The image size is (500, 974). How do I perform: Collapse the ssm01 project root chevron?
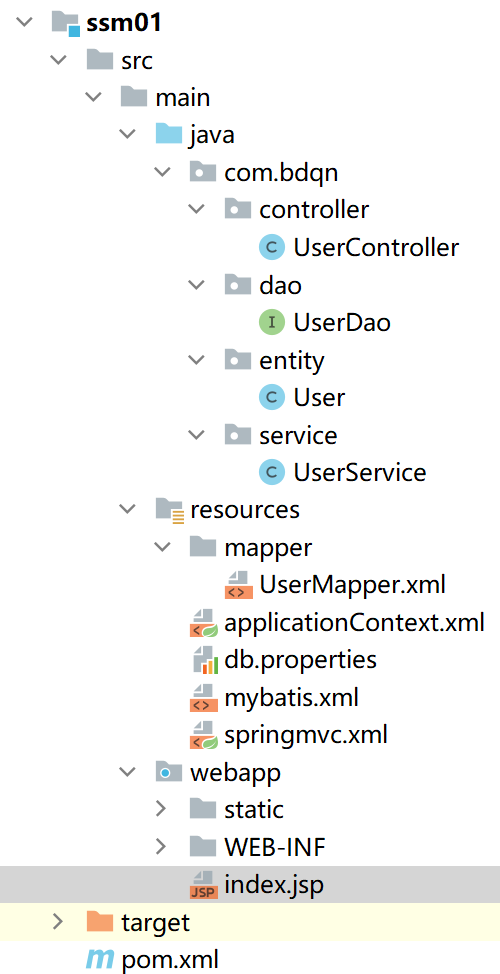click(x=25, y=23)
